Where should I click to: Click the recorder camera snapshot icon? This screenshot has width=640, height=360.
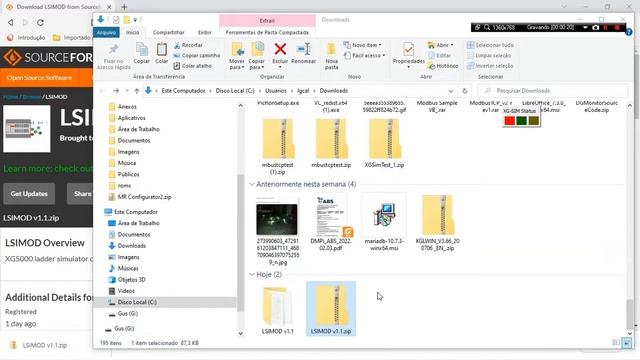click(x=596, y=27)
